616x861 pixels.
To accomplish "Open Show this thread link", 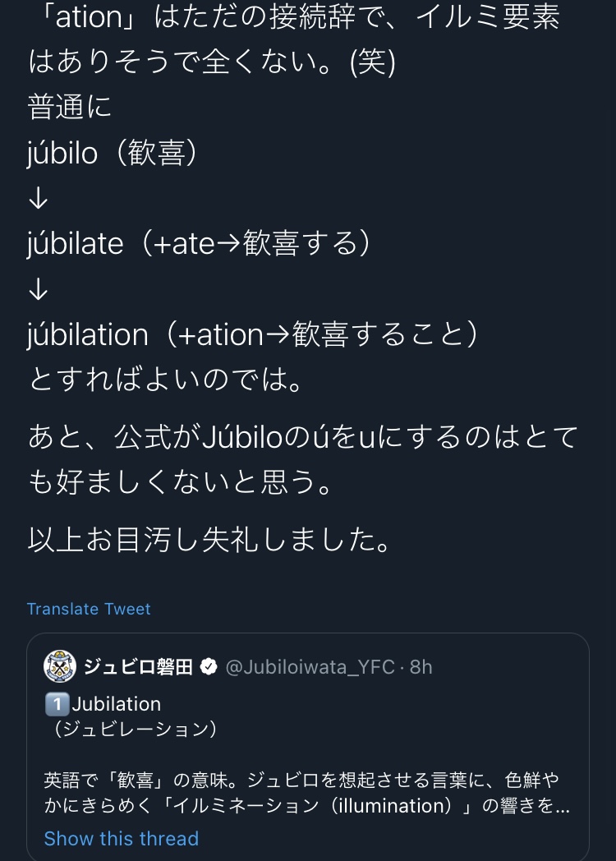I will [122, 839].
